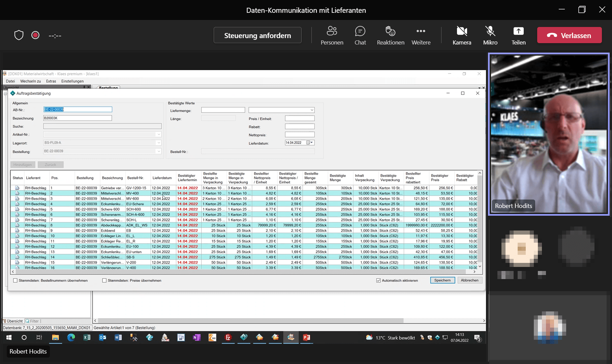The height and width of the screenshot is (364, 612).
Task: Click the table horizontal scroll right arrow
Action: (475, 272)
